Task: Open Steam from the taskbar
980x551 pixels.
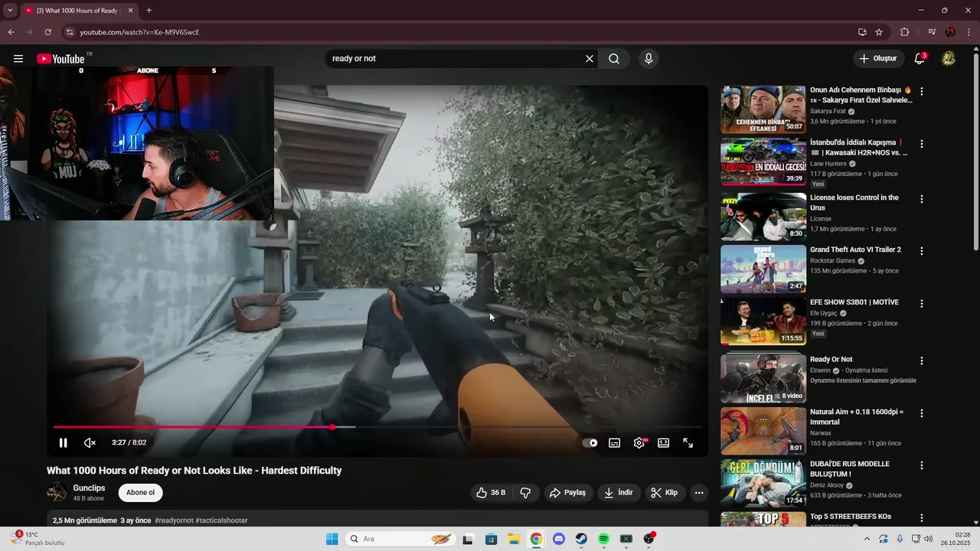Action: [x=581, y=539]
